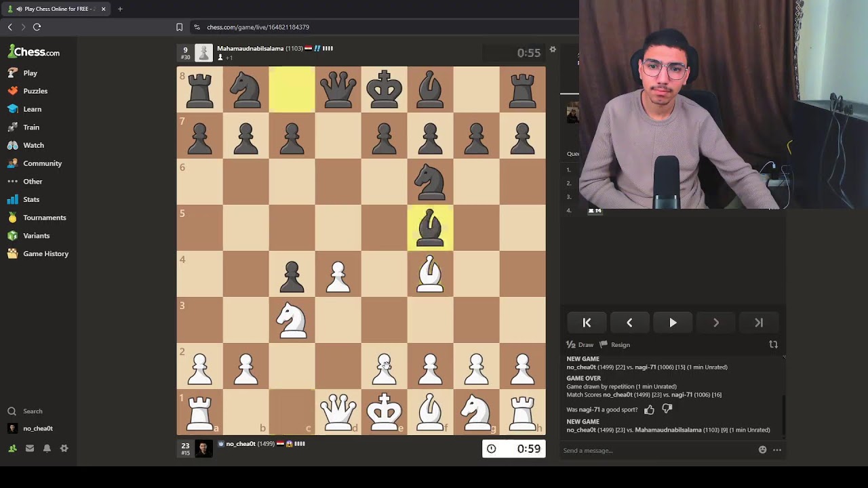Viewport: 868px width, 488px height.
Task: Expand the Other menu item
Action: (x=25, y=181)
